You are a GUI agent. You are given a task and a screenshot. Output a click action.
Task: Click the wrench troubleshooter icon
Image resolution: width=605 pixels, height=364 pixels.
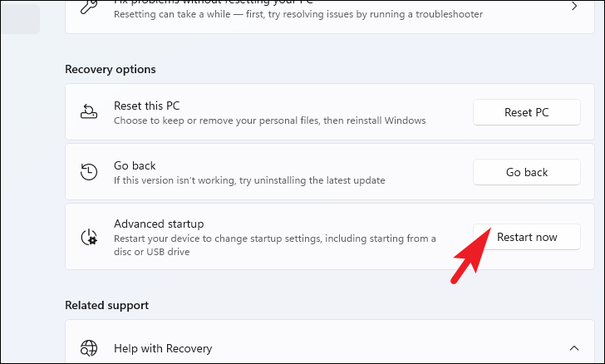(x=88, y=7)
